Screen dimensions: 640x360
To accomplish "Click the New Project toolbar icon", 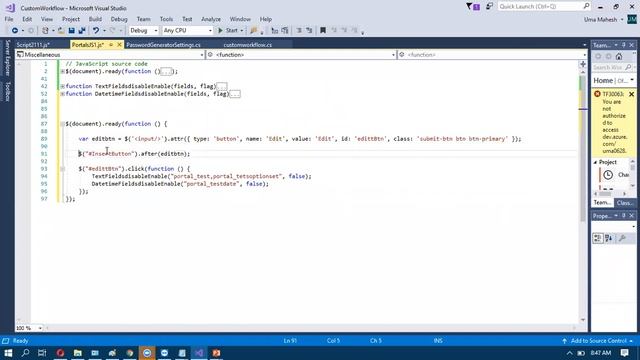I will click(x=45, y=30).
